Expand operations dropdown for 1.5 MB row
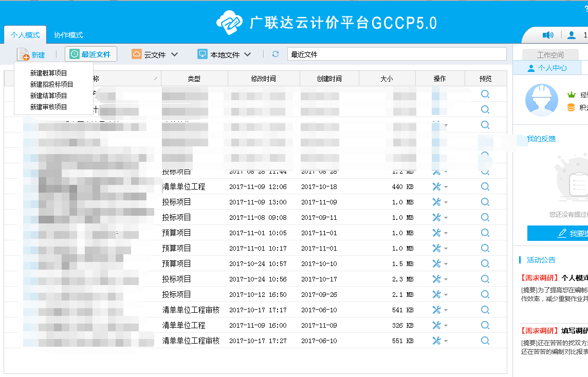This screenshot has height=377, width=588. point(446,264)
